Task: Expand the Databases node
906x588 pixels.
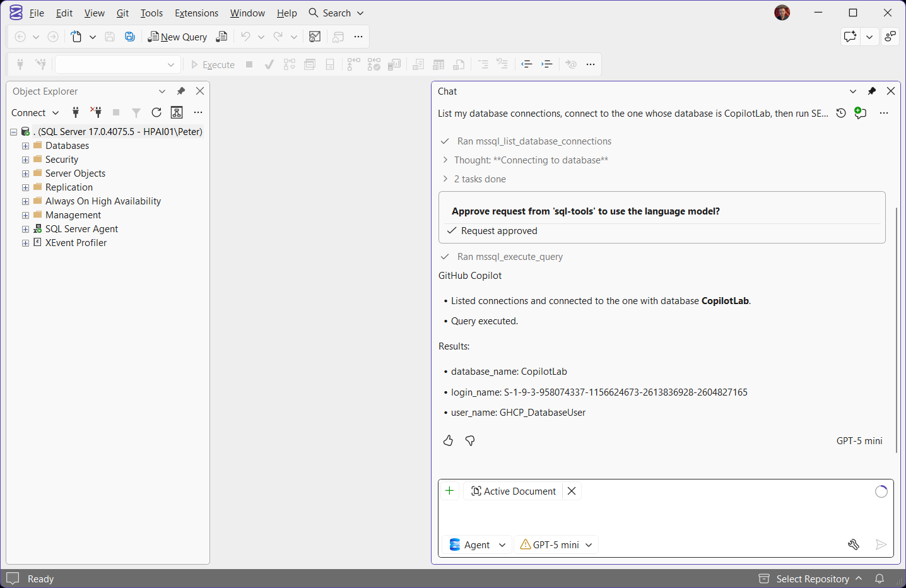Action: click(25, 146)
